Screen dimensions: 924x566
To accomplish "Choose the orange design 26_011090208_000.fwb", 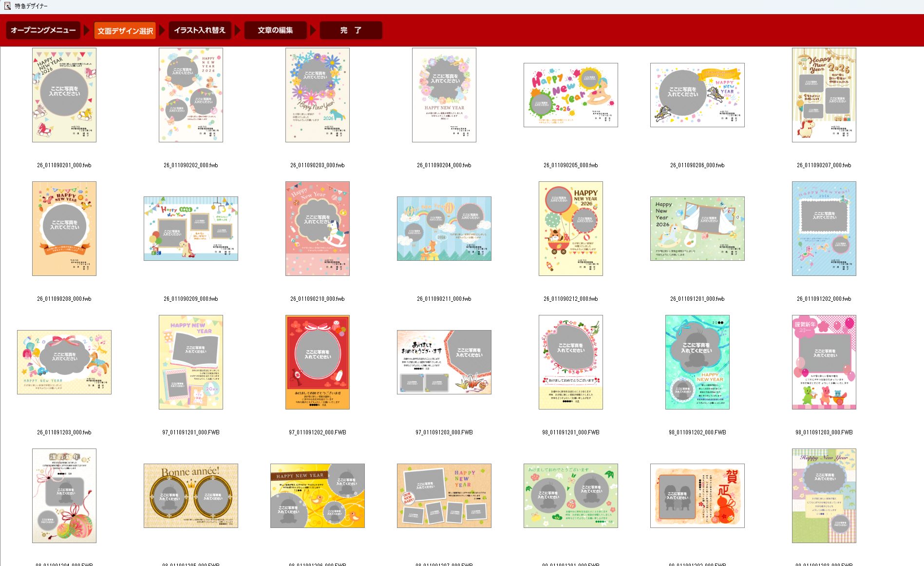I will pyautogui.click(x=64, y=229).
